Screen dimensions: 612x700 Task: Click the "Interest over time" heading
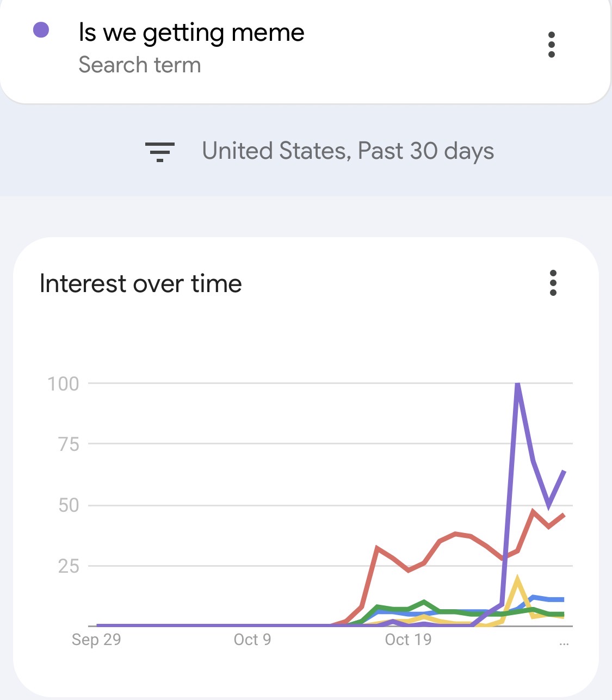point(141,283)
